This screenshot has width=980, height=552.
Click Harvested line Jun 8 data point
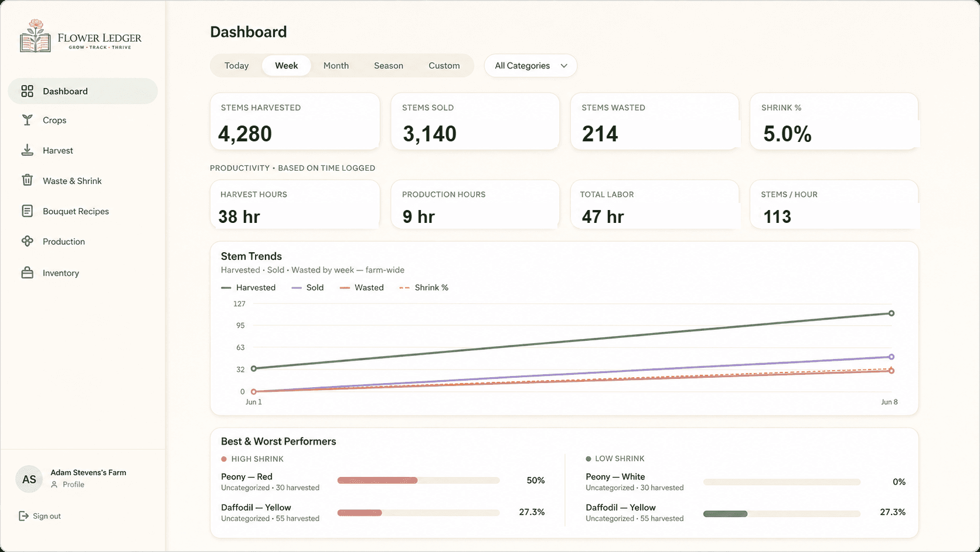(891, 313)
